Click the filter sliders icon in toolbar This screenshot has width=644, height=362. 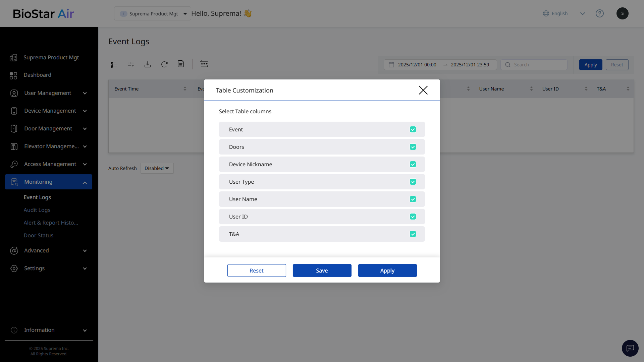[131, 64]
